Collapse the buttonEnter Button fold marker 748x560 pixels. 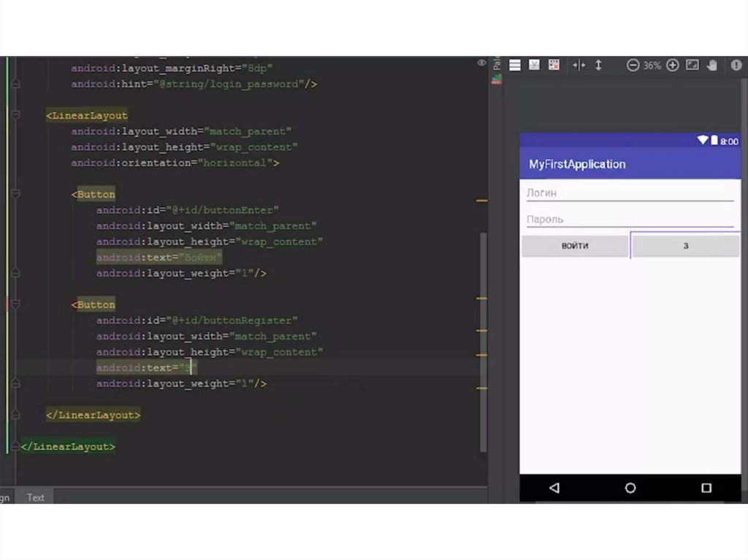point(15,194)
